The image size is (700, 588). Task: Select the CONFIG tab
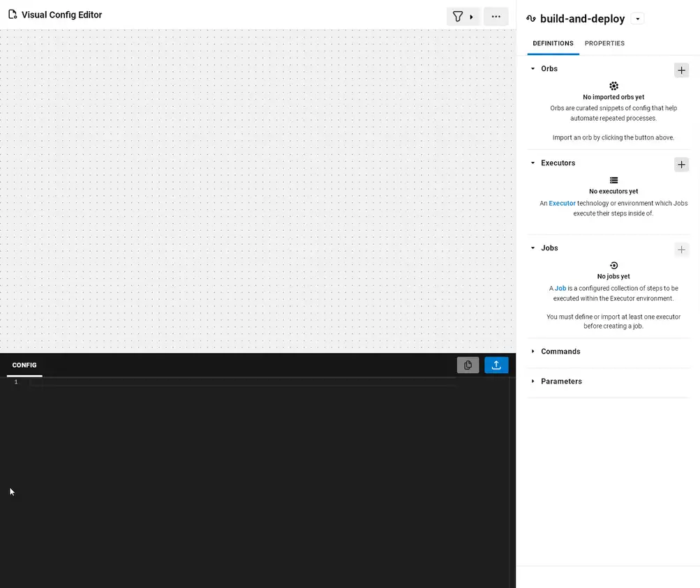coord(24,365)
